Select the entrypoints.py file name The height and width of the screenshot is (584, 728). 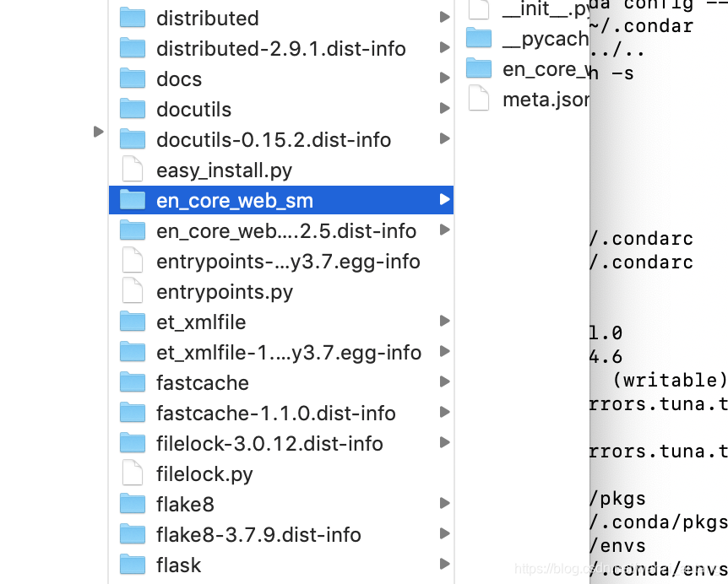[x=225, y=292]
